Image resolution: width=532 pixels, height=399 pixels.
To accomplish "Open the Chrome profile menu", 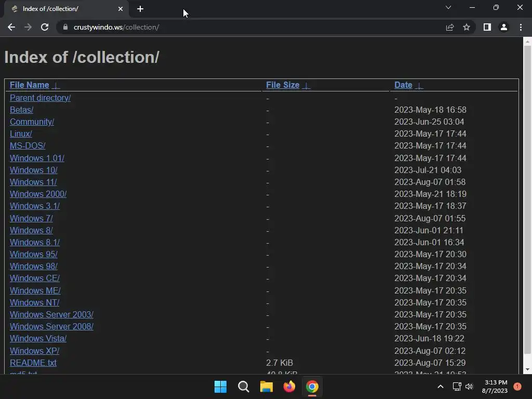I will 504,27.
